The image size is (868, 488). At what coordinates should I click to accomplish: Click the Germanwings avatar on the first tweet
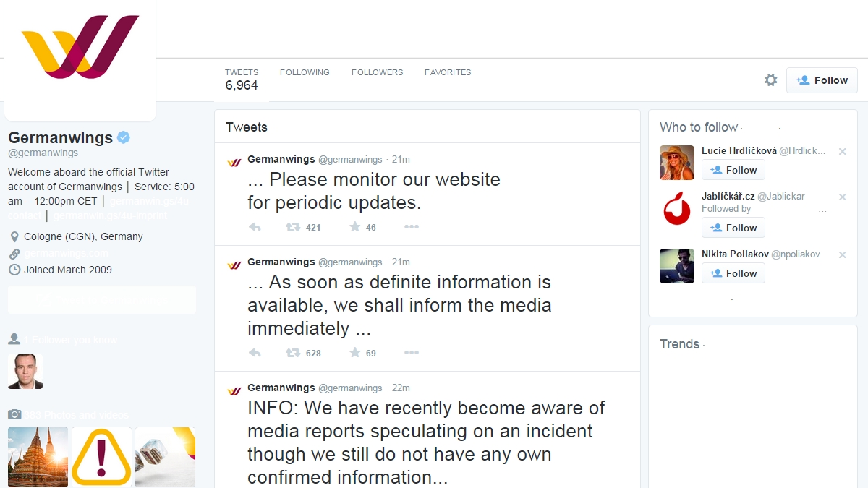click(x=234, y=161)
